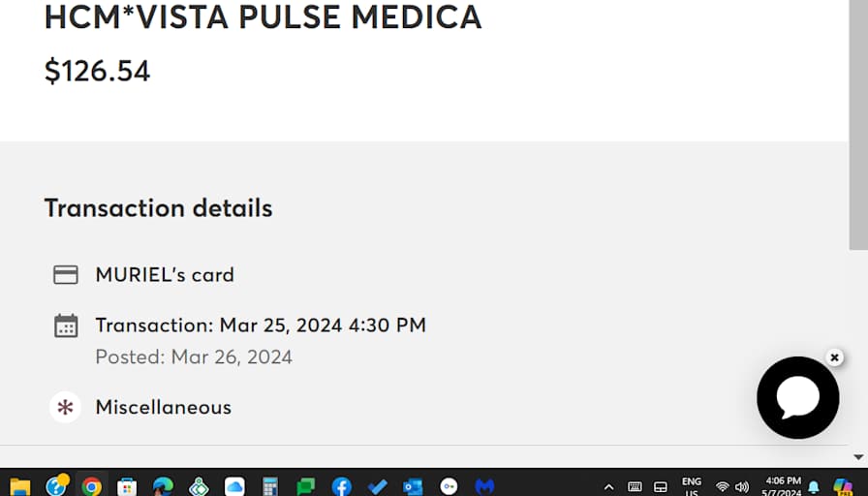Image resolution: width=868 pixels, height=496 pixels.
Task: Open the chat support bubble
Action: (797, 397)
